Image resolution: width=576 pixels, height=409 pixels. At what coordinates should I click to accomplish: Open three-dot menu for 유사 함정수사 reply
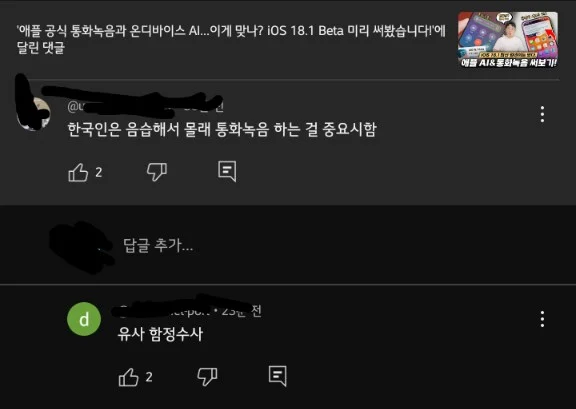542,319
